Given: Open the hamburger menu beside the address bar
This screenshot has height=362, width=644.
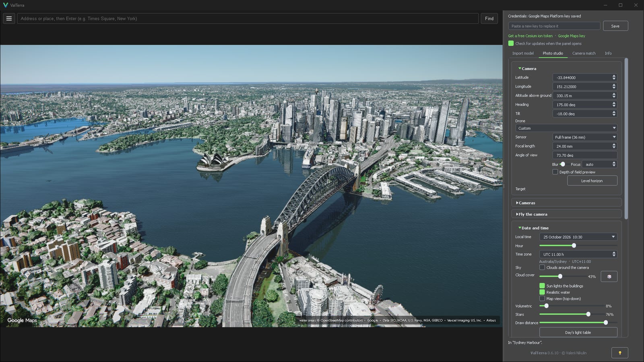Looking at the screenshot, I should click(x=9, y=19).
